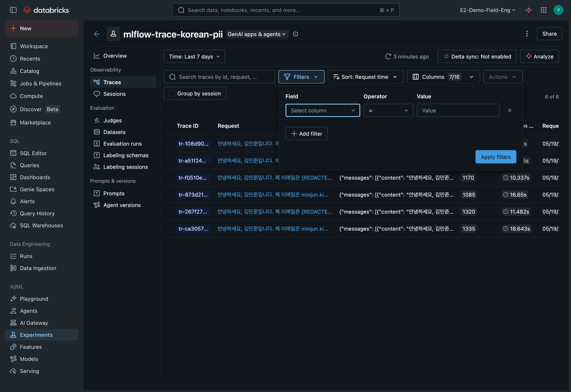The width and height of the screenshot is (571, 392).
Task: Select the Traces tab
Action: (x=123, y=82)
